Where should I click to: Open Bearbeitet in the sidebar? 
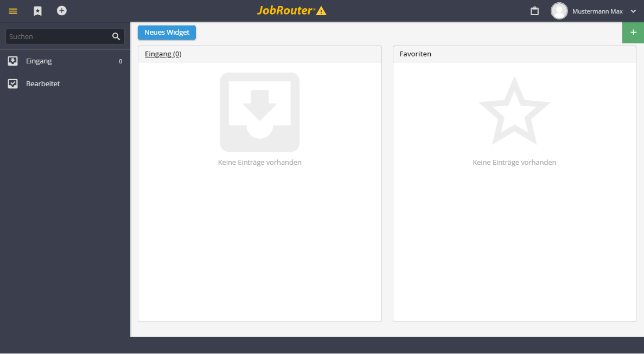[x=65, y=83]
